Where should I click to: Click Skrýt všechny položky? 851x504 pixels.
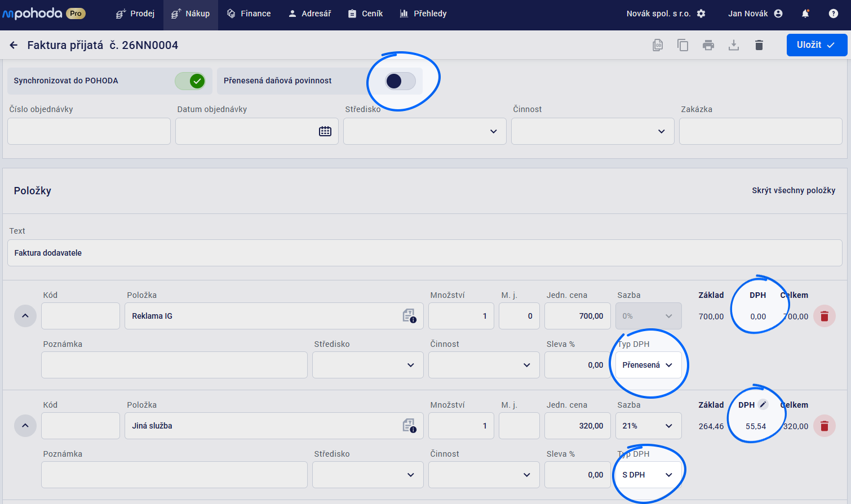coord(794,190)
